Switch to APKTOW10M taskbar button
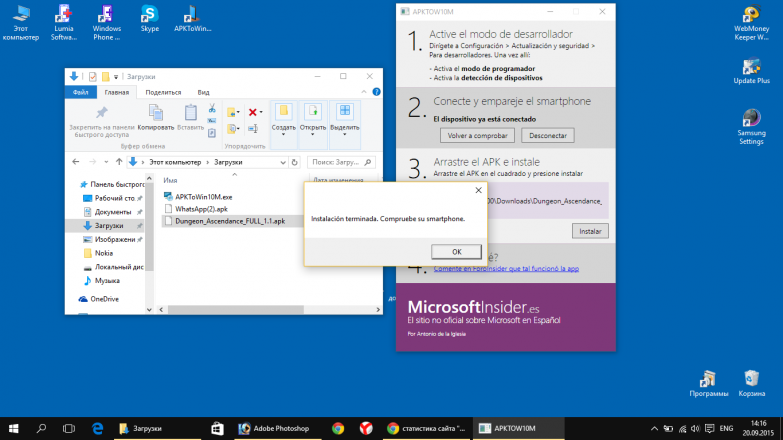Viewport: 783px width, 440px height. [518, 429]
